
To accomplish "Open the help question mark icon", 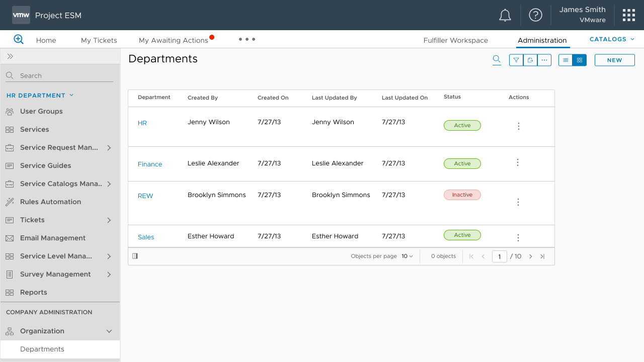I will (x=535, y=15).
